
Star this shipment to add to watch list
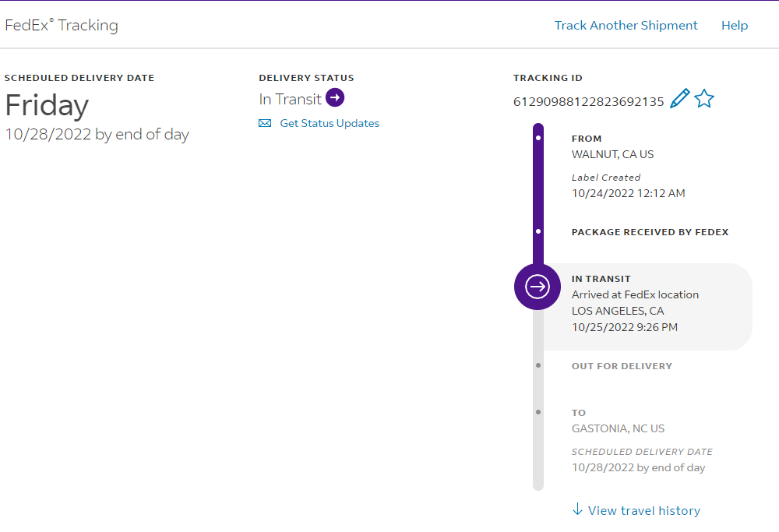pos(704,99)
